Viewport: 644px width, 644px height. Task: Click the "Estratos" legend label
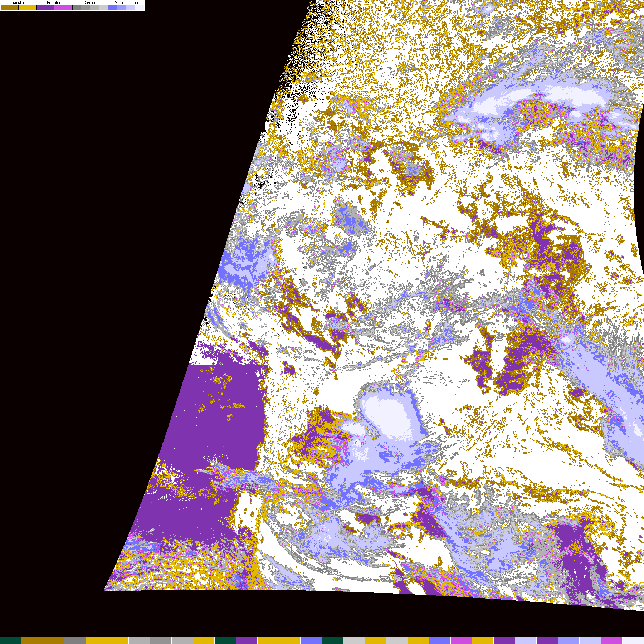(54, 3)
